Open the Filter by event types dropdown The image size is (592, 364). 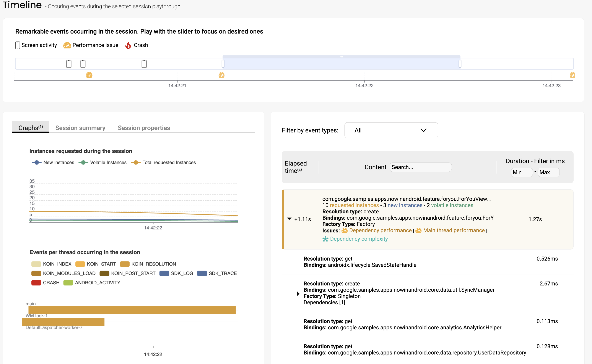click(391, 130)
